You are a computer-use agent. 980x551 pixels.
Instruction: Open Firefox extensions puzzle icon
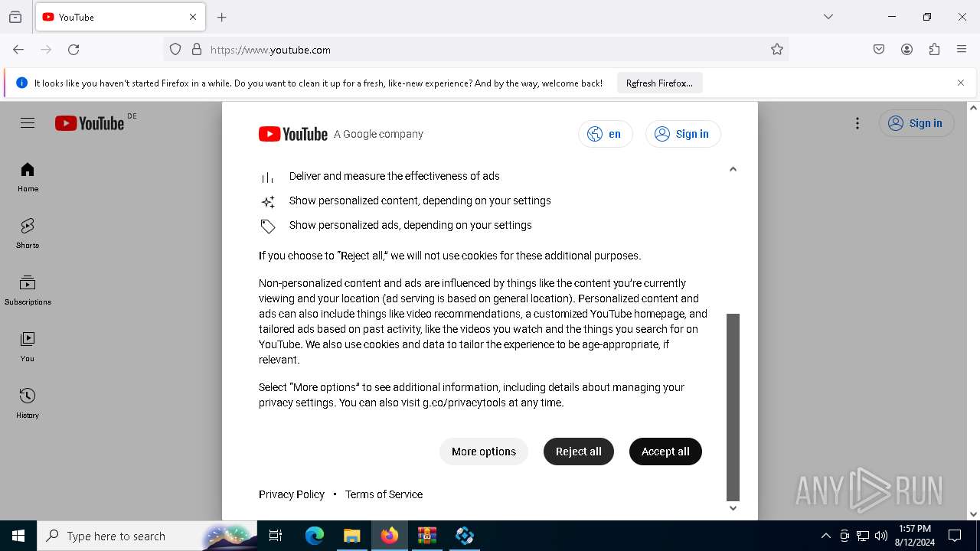pos(934,50)
